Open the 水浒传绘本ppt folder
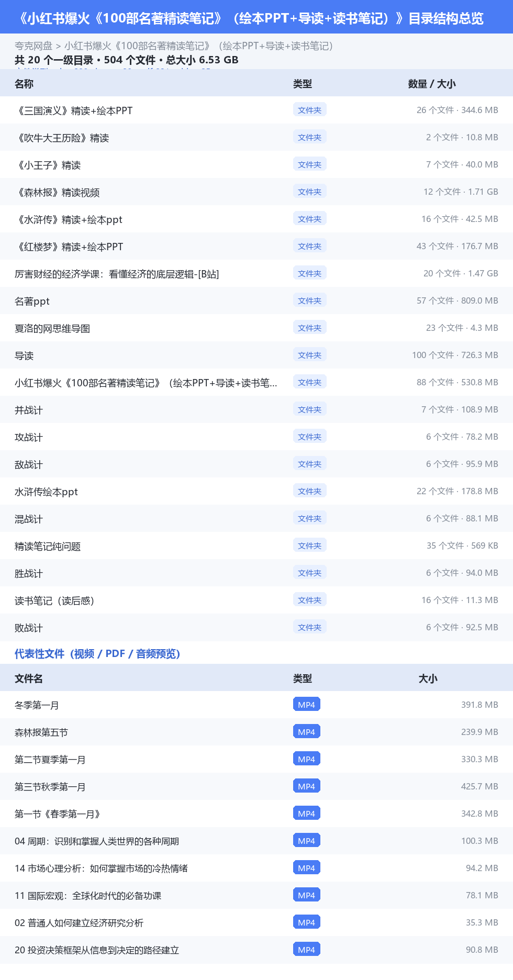 click(x=46, y=492)
